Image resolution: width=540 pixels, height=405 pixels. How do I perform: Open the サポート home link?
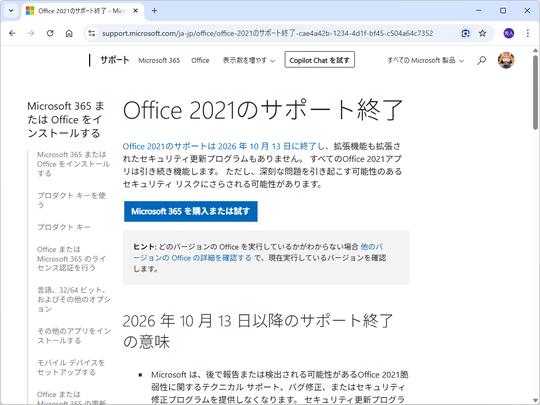pos(114,60)
